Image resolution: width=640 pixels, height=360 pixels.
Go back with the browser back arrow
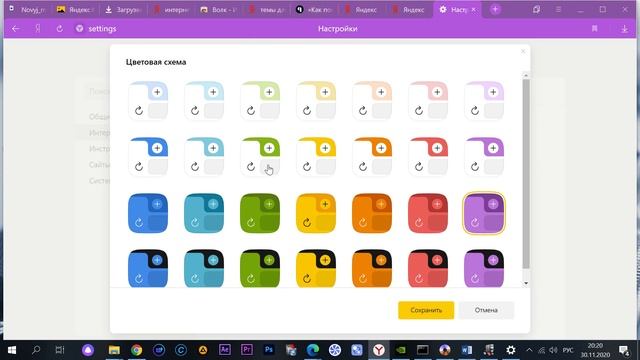[16, 29]
